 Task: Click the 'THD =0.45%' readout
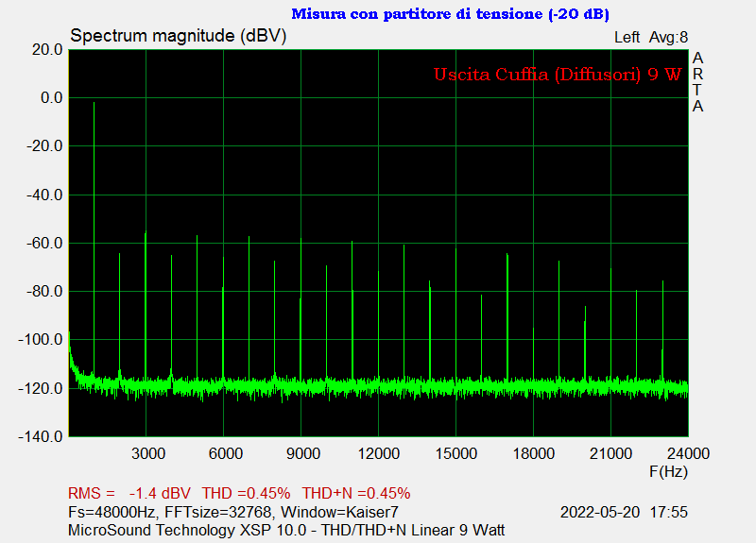[247, 493]
